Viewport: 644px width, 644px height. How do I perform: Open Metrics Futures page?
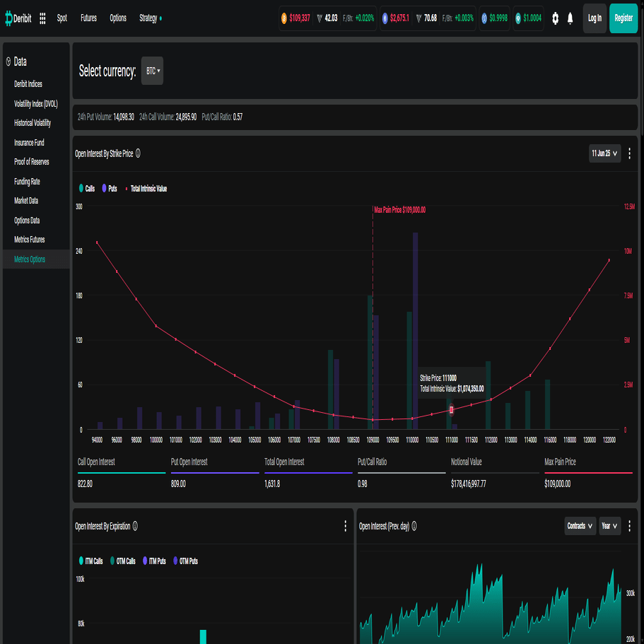coord(29,240)
